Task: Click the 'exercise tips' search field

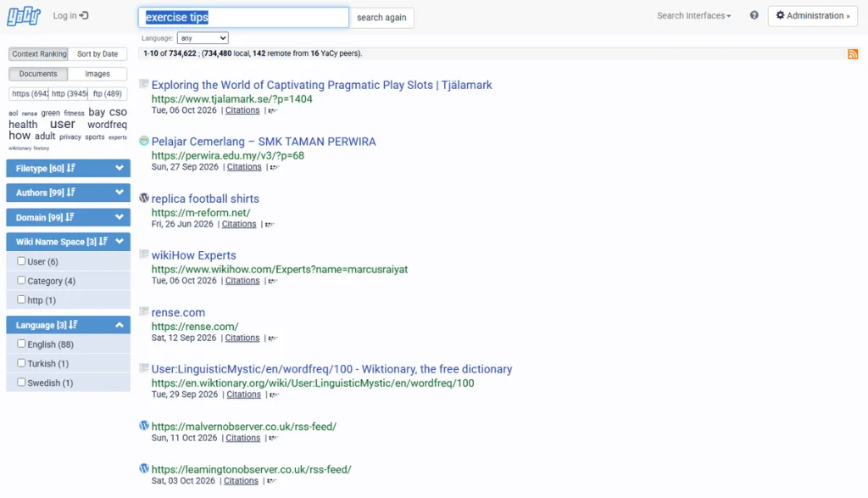Action: (x=243, y=17)
